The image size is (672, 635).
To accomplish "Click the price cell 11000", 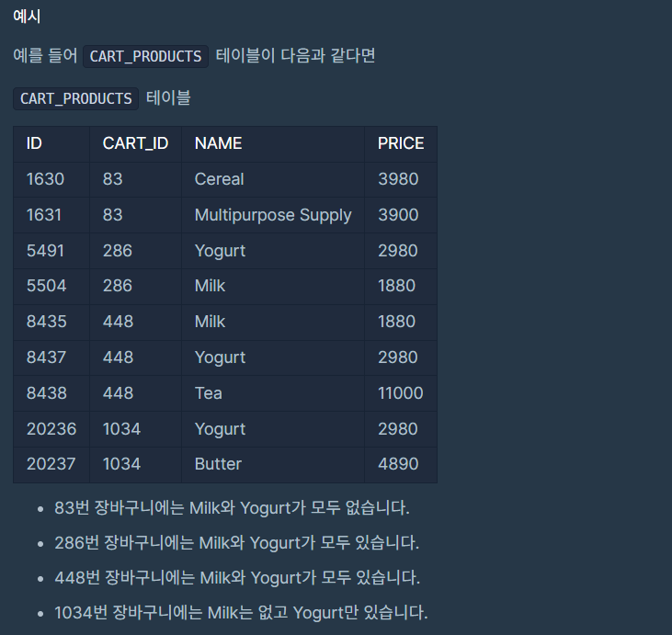I will [x=401, y=393].
